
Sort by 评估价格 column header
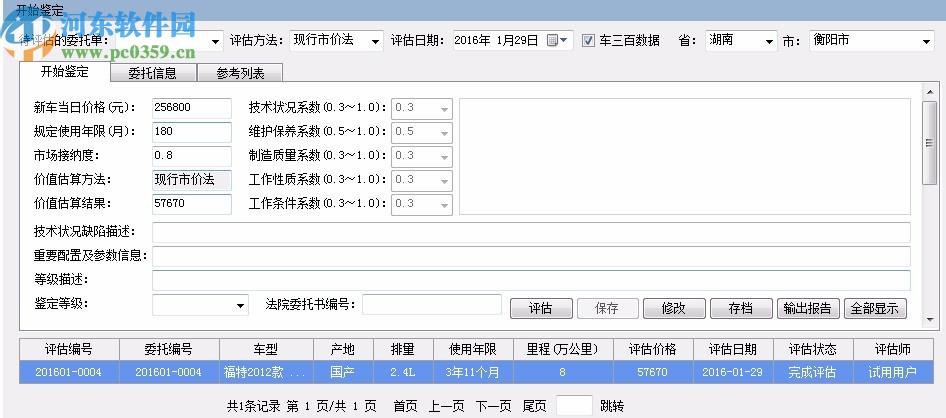[653, 350]
